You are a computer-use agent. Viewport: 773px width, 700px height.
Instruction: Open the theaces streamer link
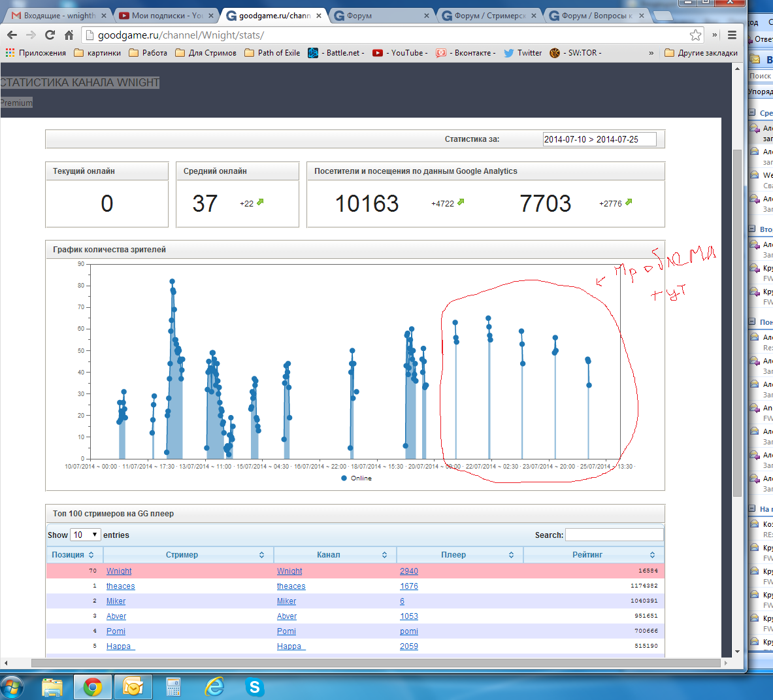tap(121, 586)
